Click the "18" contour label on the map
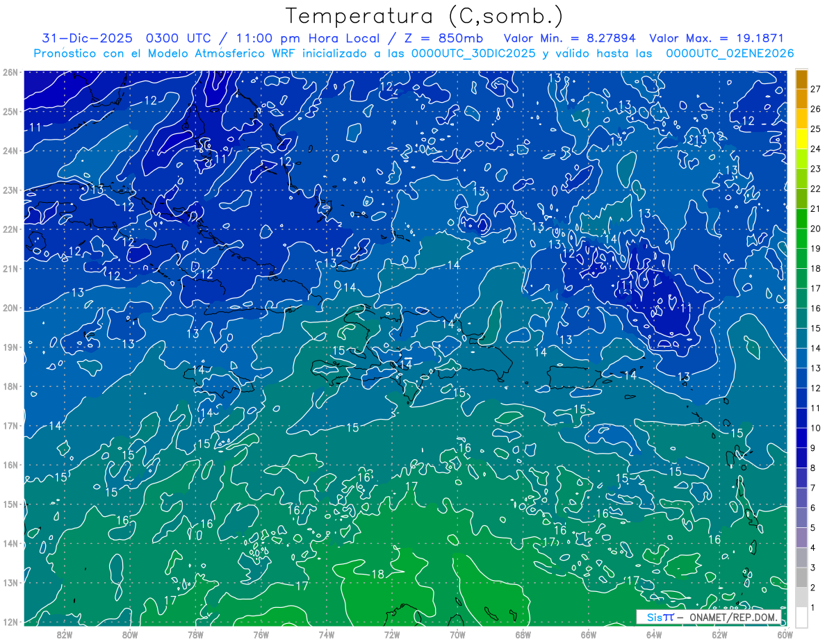The width and height of the screenshot is (834, 644). 378,575
